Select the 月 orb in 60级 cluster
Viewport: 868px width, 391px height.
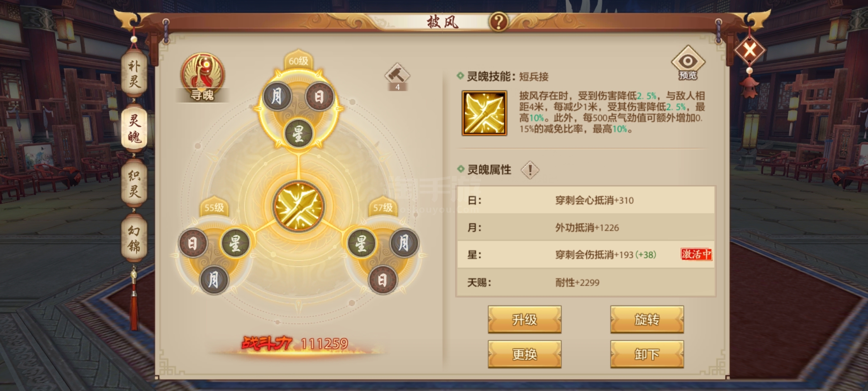click(x=277, y=97)
